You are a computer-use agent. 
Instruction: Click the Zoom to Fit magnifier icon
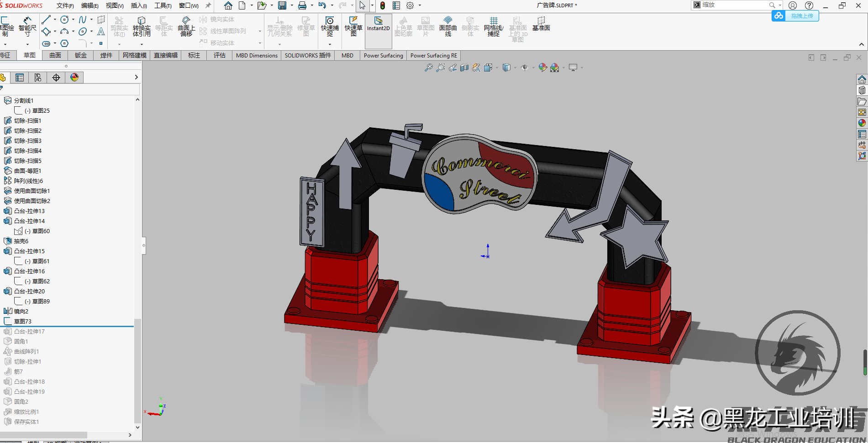[x=428, y=68]
